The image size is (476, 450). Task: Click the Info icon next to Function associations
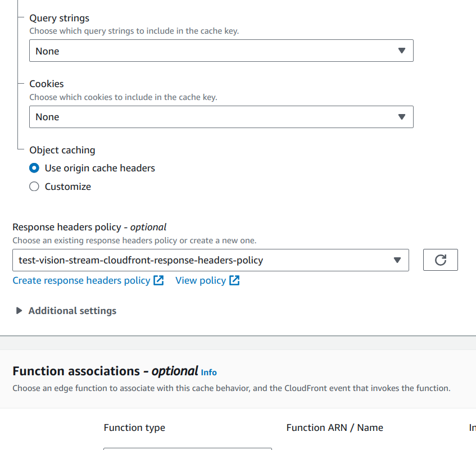click(208, 372)
